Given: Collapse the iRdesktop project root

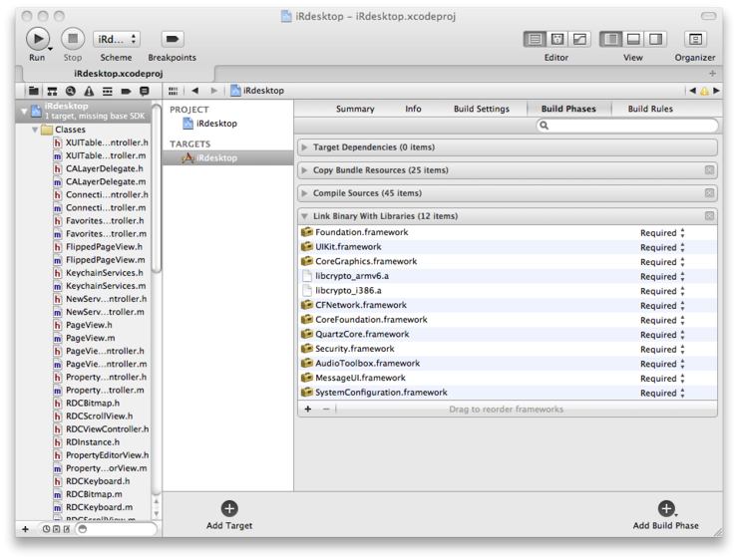Looking at the screenshot, I should coord(24,112).
